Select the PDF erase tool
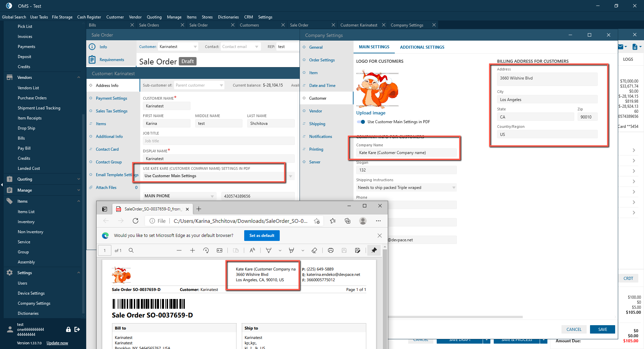Image resolution: width=644 pixels, height=349 pixels. click(x=314, y=250)
